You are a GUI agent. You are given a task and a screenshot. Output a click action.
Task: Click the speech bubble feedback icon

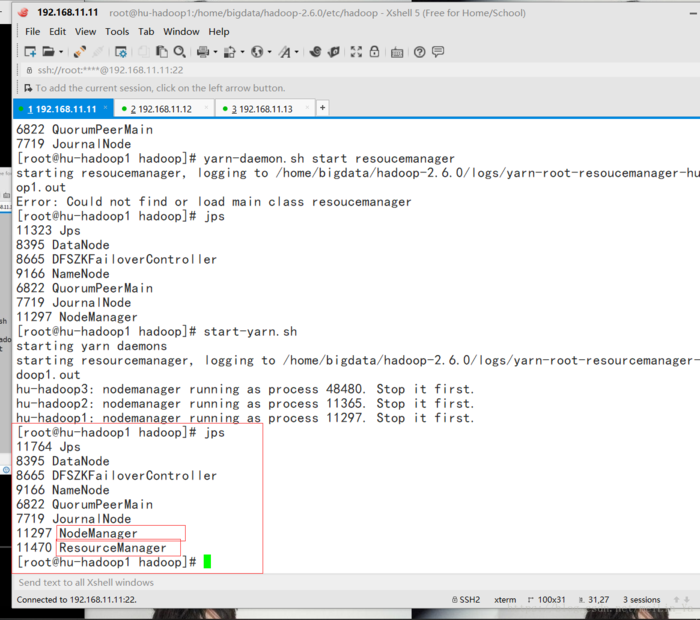tap(438, 52)
